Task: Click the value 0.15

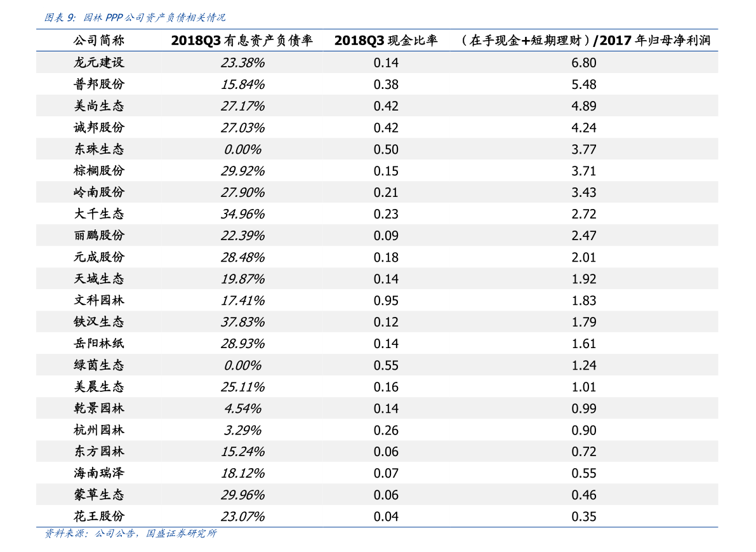Action: pos(386,171)
